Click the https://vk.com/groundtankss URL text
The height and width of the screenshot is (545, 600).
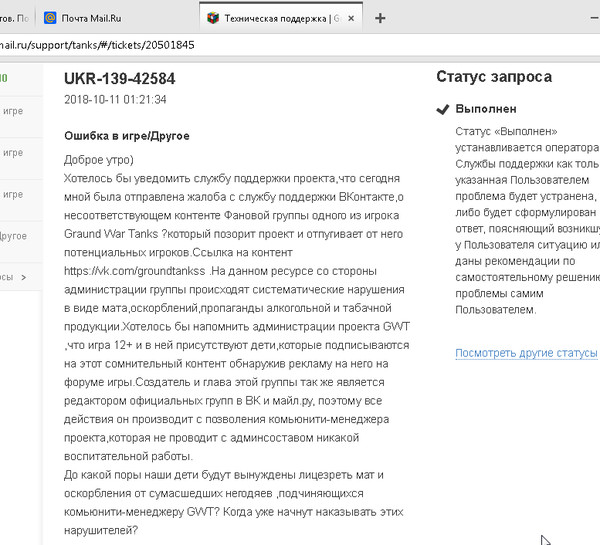click(x=135, y=271)
